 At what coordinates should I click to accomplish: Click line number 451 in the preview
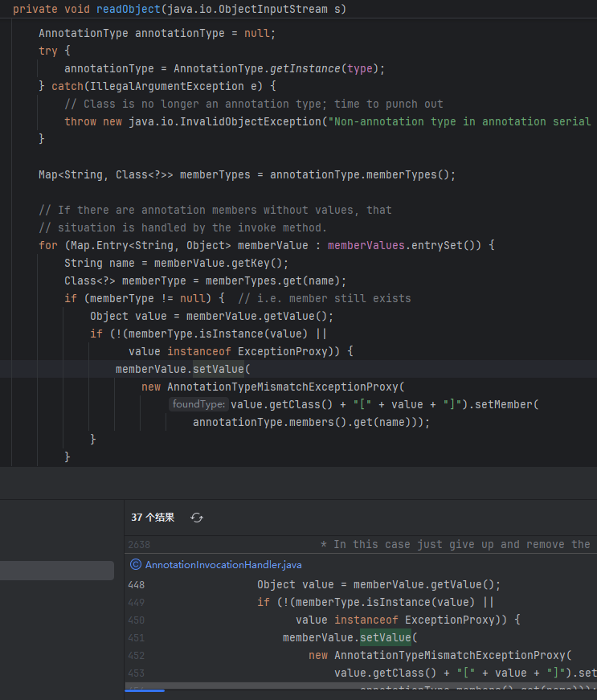click(x=136, y=638)
